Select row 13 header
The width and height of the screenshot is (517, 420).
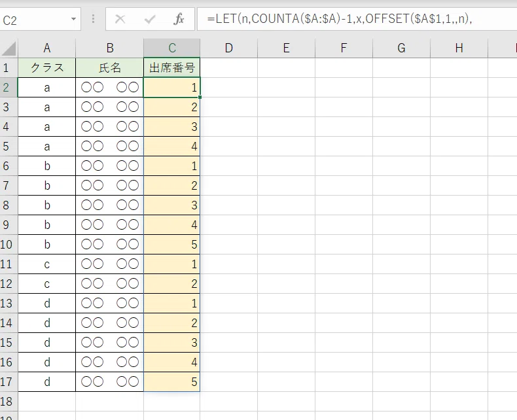pyautogui.click(x=9, y=304)
